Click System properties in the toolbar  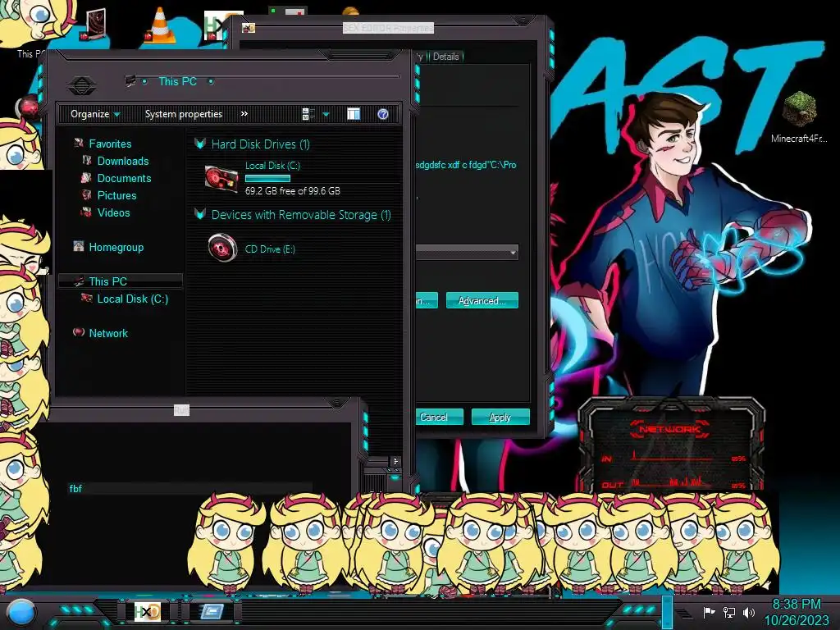pos(183,113)
